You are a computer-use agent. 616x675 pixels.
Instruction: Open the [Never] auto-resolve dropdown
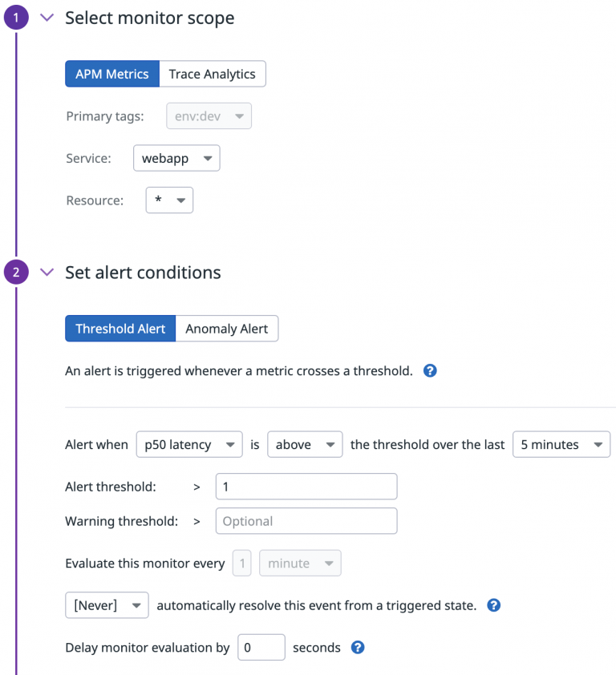pyautogui.click(x=107, y=605)
